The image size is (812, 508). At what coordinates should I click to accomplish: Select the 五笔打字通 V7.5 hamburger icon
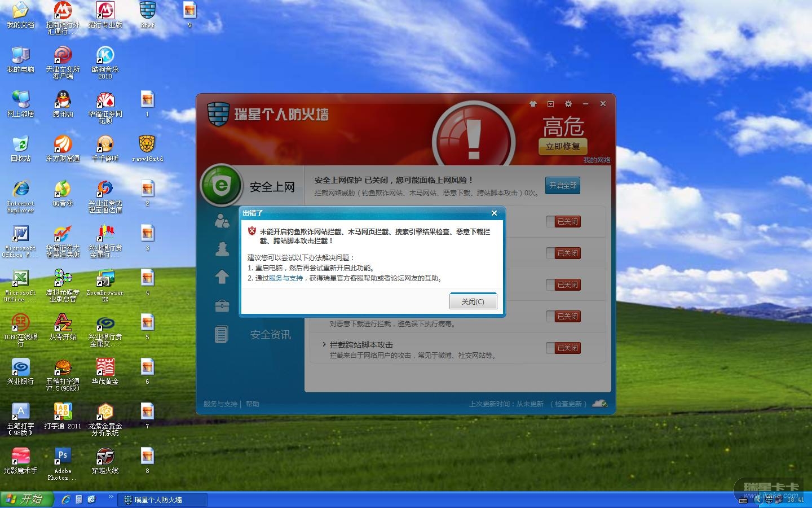click(x=63, y=375)
